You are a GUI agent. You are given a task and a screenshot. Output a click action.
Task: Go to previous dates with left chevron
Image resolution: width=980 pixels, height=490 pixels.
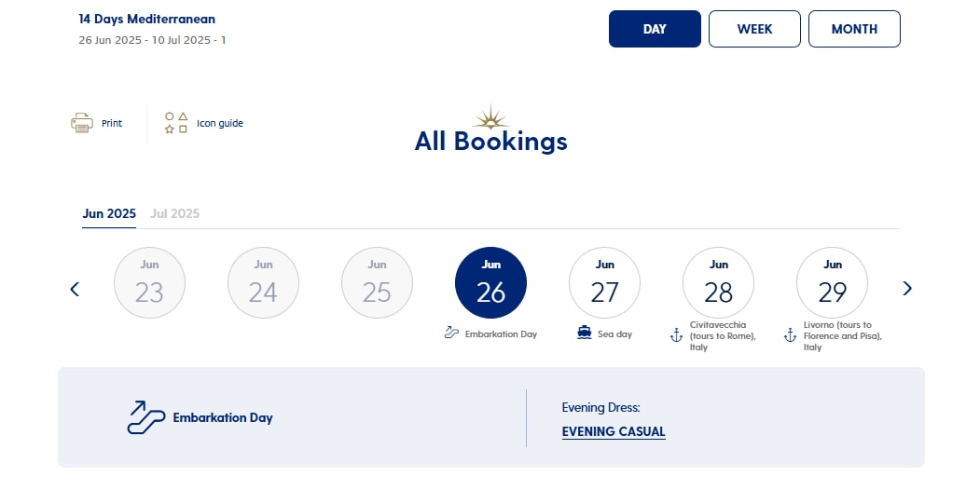[x=75, y=289]
